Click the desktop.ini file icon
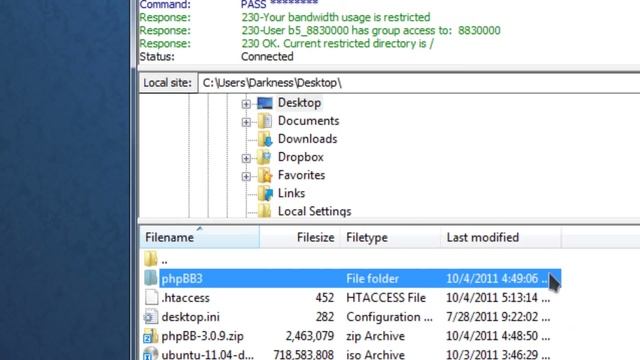 click(x=151, y=317)
